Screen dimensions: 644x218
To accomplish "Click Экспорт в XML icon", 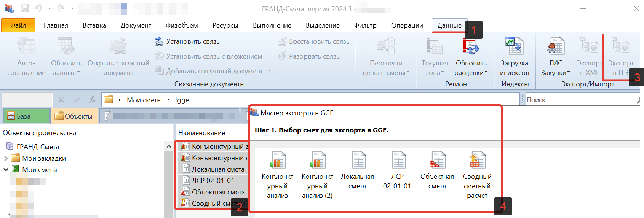I will [x=589, y=46].
